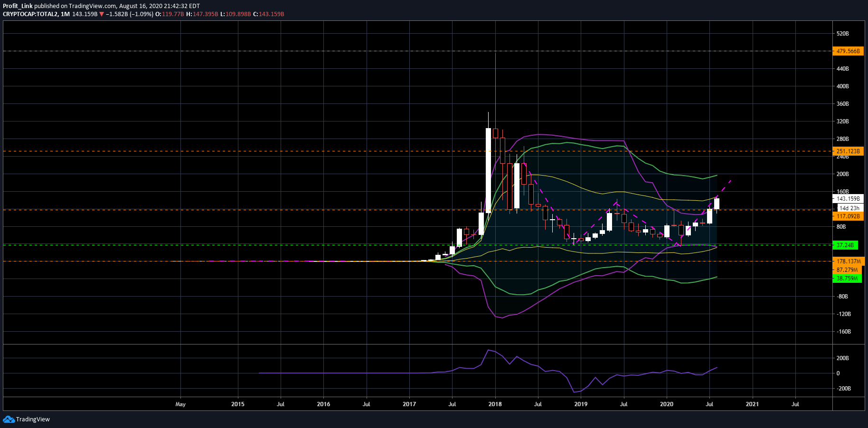Click the -160B price axis tick

pyautogui.click(x=844, y=332)
